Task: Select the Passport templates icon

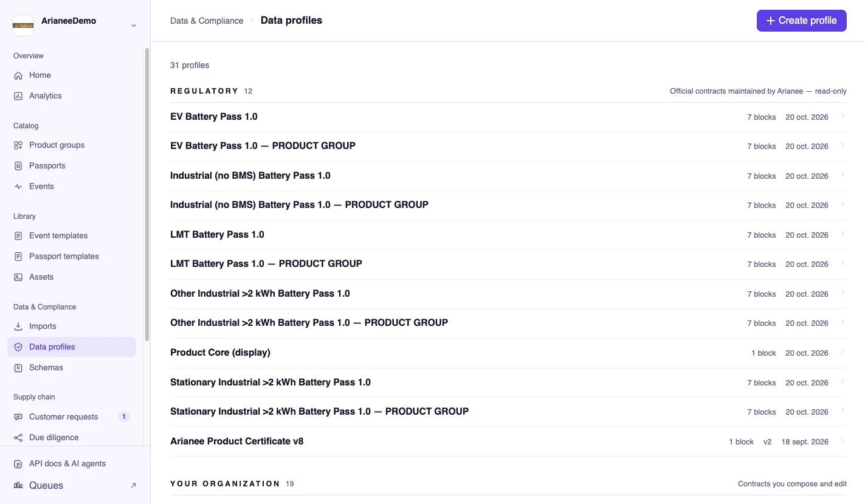Action: click(18, 257)
